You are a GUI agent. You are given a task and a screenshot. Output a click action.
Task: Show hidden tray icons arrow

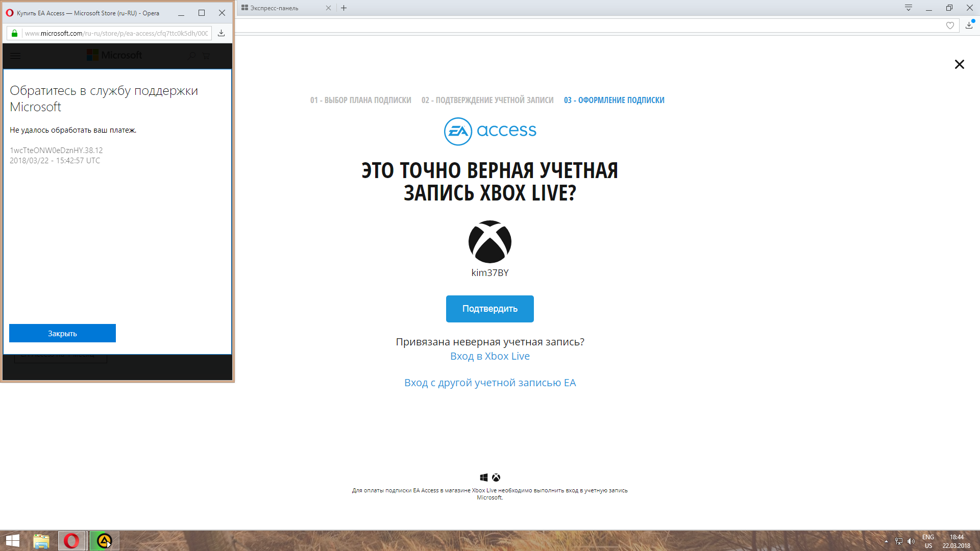coord(887,541)
